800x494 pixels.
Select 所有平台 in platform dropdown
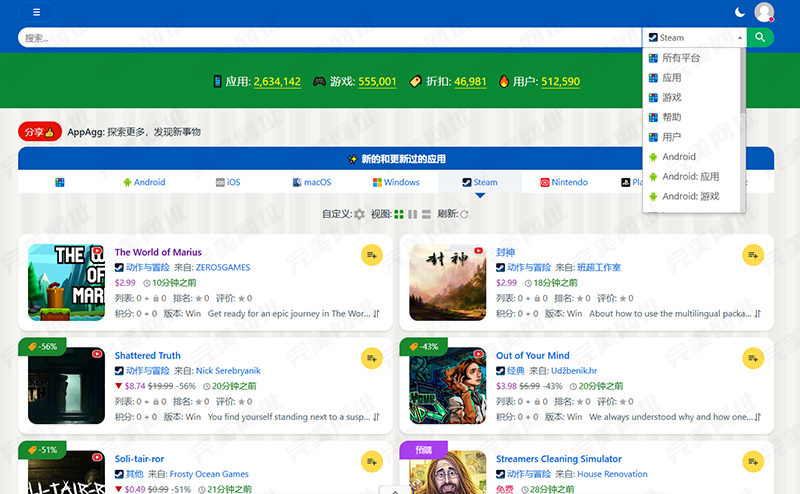pos(691,58)
